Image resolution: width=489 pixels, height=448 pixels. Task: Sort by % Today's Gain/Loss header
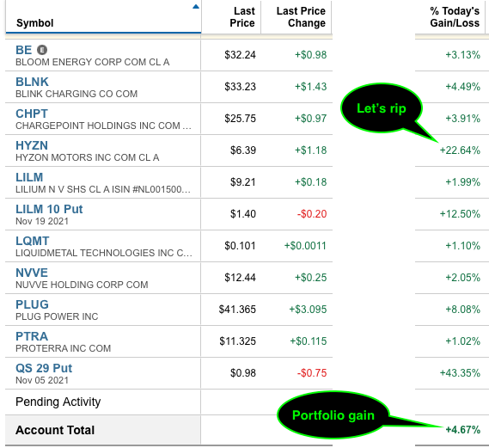(455, 17)
